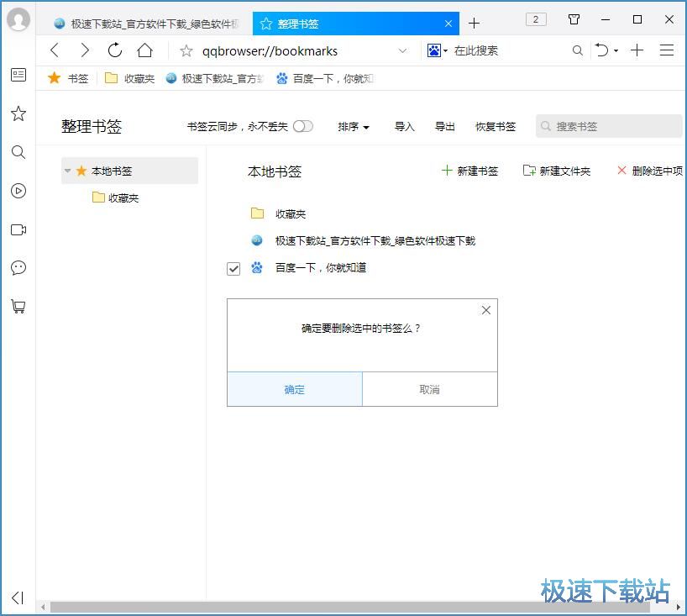Image resolution: width=687 pixels, height=616 pixels.
Task: Open the skin shirt icon
Action: click(574, 19)
